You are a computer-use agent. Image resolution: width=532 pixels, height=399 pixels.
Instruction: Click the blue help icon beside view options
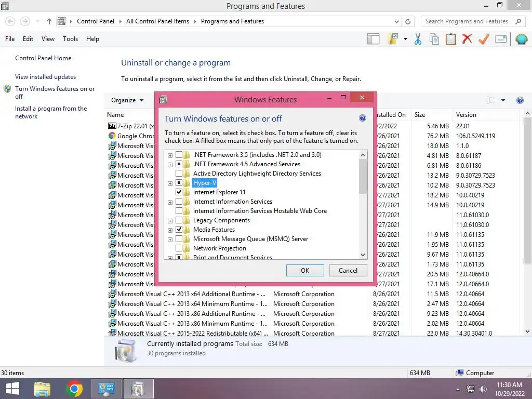[x=520, y=100]
